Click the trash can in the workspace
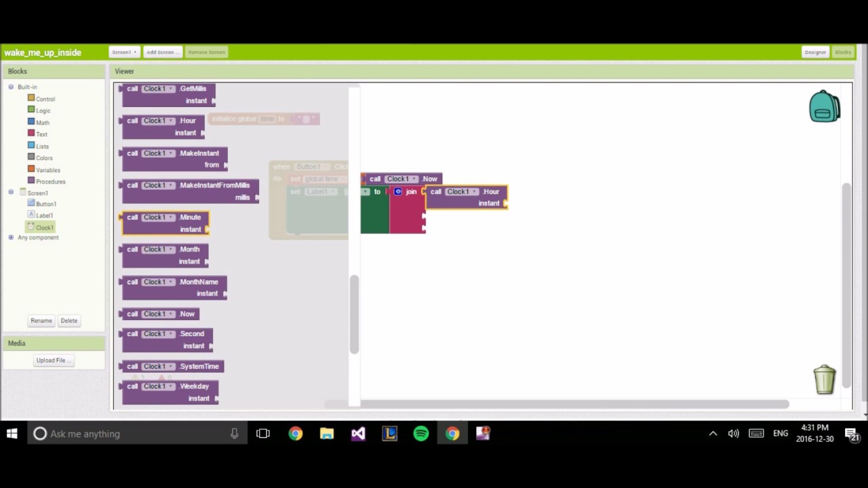 click(x=825, y=380)
